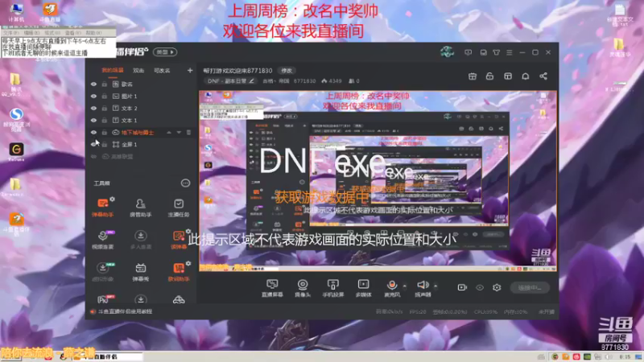Toggle the preview eye icon in the bottom bar
The width and height of the screenshot is (644, 362).
tap(480, 288)
